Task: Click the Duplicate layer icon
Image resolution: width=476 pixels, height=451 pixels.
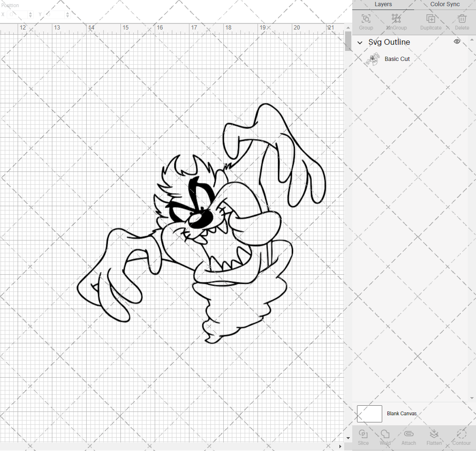Action: (x=431, y=19)
